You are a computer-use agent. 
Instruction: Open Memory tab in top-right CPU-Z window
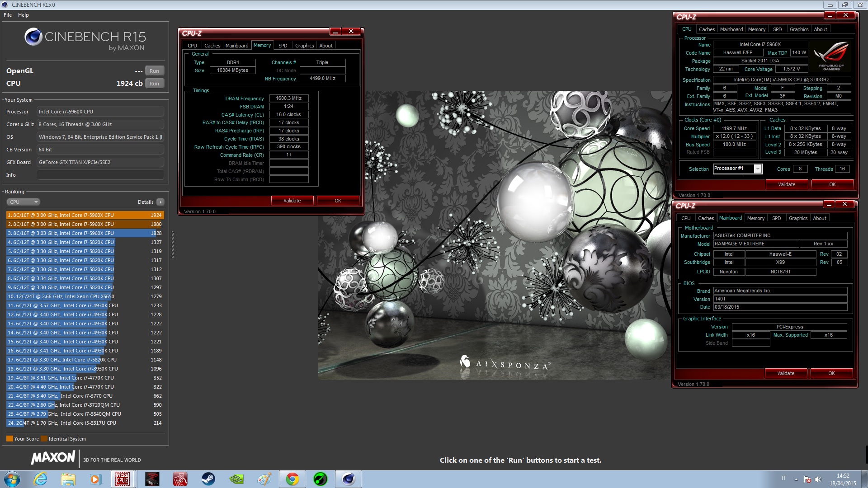click(756, 29)
